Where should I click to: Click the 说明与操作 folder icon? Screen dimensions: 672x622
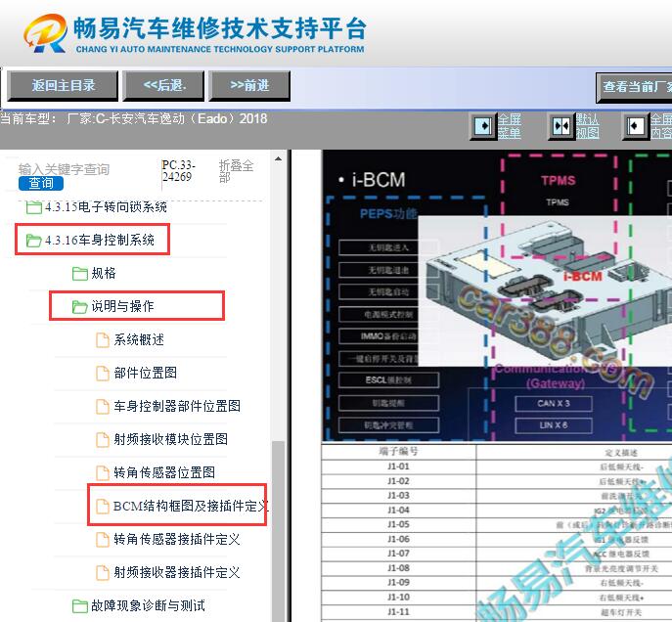(x=80, y=307)
